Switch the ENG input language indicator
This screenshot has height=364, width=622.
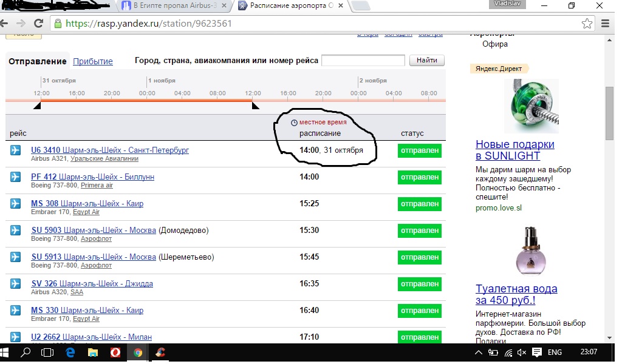pyautogui.click(x=555, y=352)
